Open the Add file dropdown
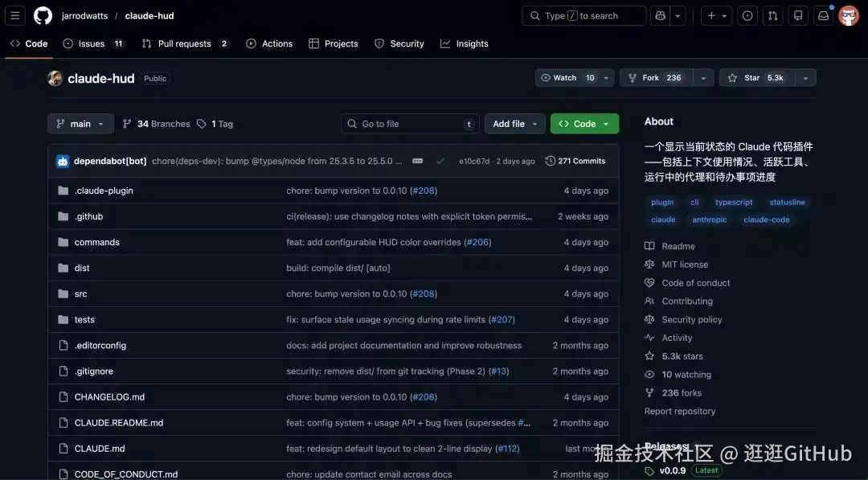868x480 pixels. 515,124
